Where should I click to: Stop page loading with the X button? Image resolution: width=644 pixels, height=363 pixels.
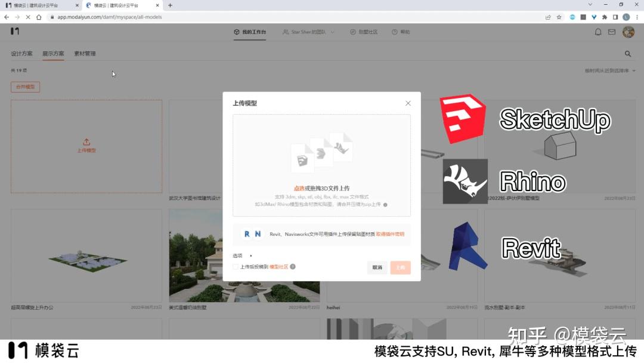(28, 17)
